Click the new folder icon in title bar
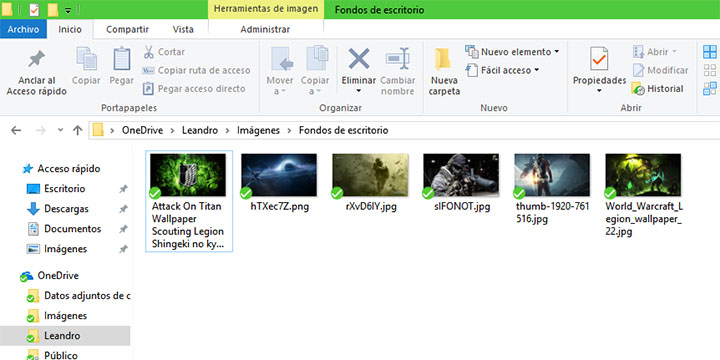Image resolution: width=720 pixels, height=360 pixels. (x=53, y=9)
